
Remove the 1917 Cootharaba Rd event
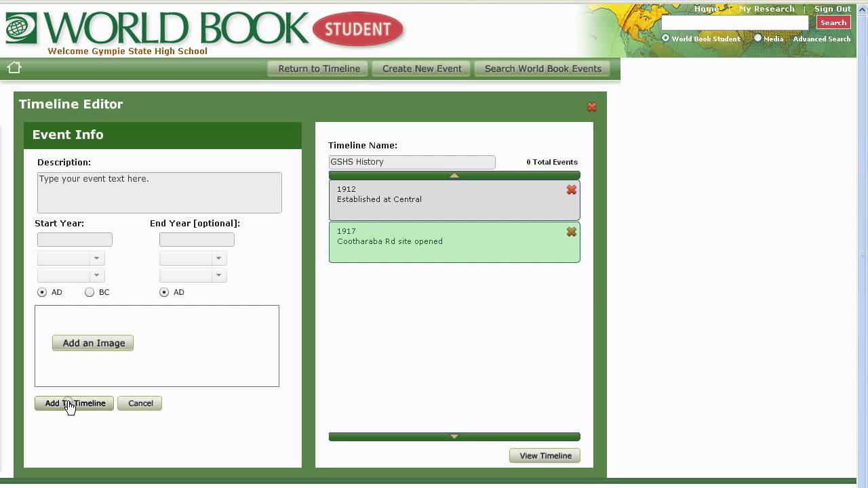(572, 232)
